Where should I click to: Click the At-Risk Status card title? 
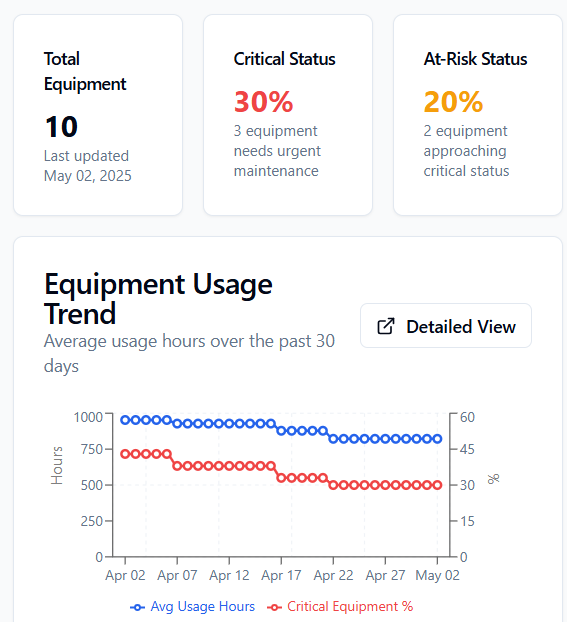475,59
